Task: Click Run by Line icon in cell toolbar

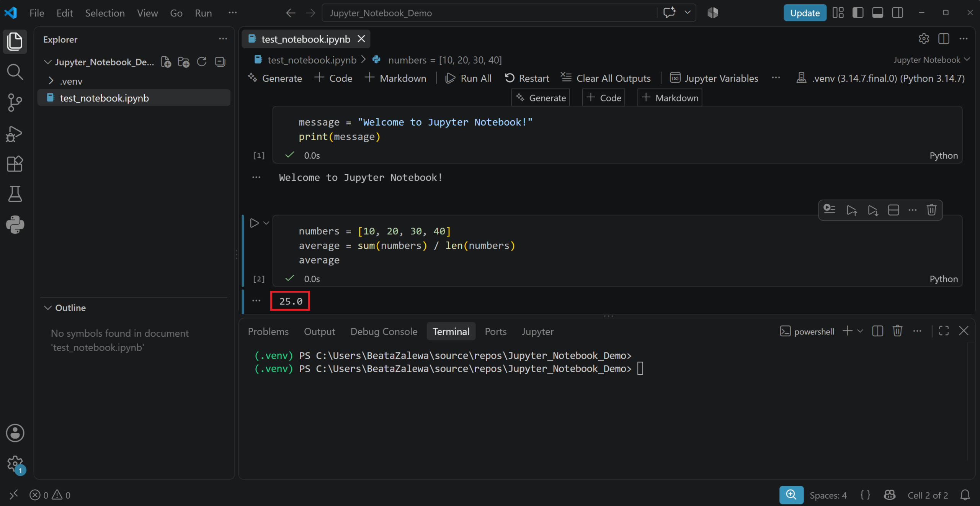Action: pos(829,210)
